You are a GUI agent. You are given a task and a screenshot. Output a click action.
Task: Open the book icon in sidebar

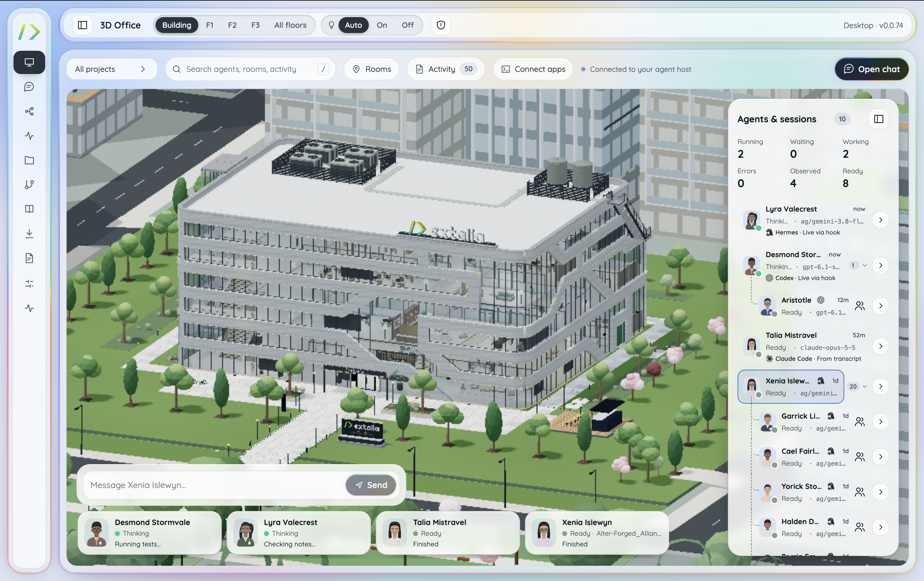coord(29,209)
